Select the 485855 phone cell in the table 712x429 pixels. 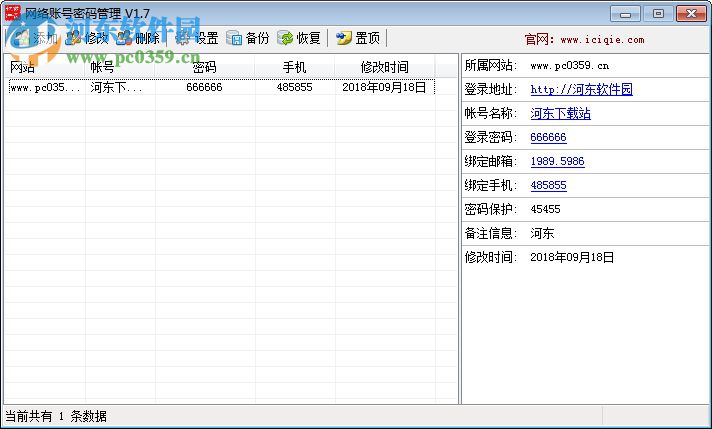point(294,87)
